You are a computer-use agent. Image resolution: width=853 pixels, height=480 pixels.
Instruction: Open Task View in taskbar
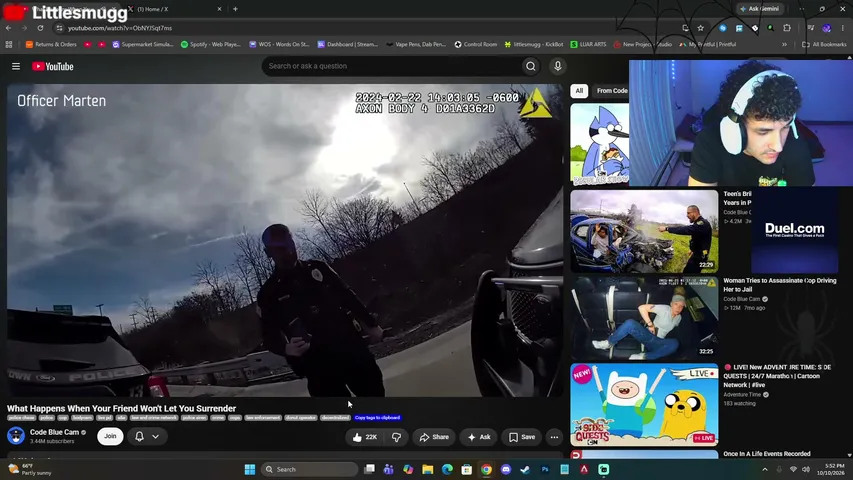click(x=369, y=469)
